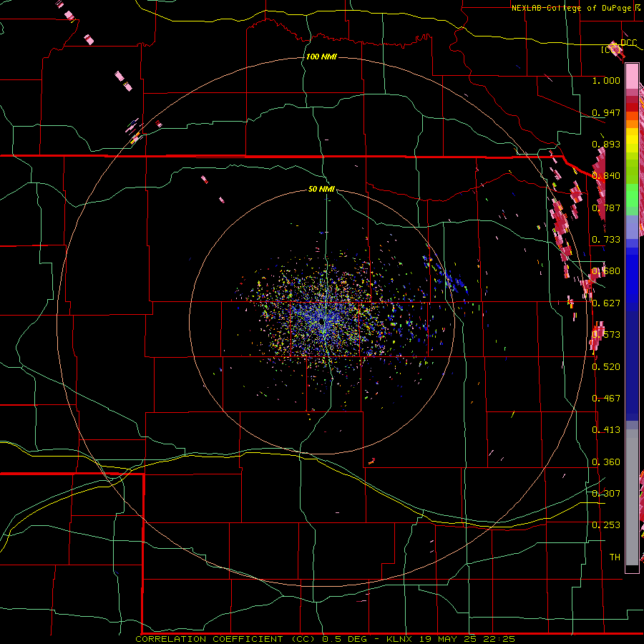Click the 0.5 DEG elevation text
The image size is (644, 644).
(346, 639)
